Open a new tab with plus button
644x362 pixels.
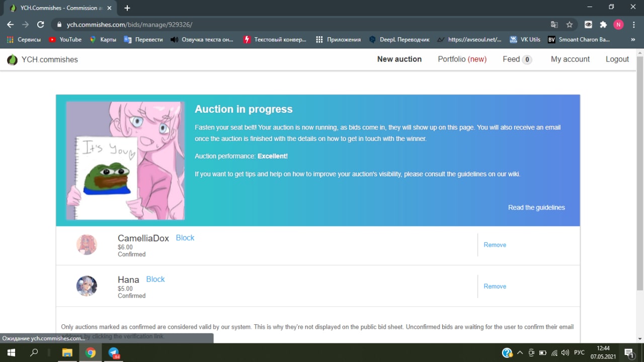pyautogui.click(x=127, y=8)
